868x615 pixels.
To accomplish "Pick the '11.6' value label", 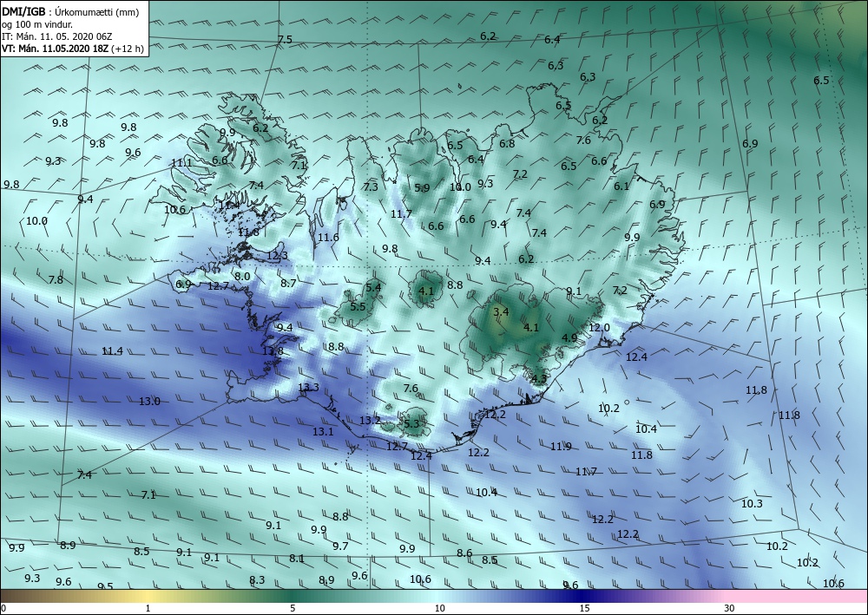I will tap(328, 238).
